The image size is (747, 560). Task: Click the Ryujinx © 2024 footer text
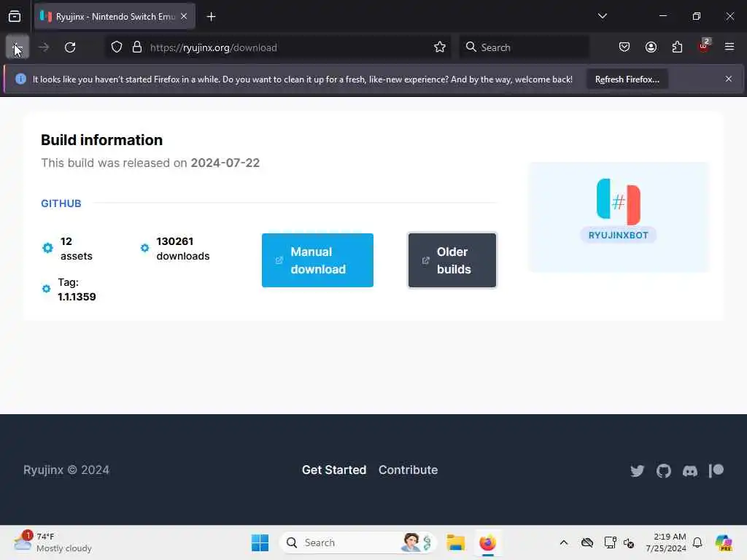66,470
